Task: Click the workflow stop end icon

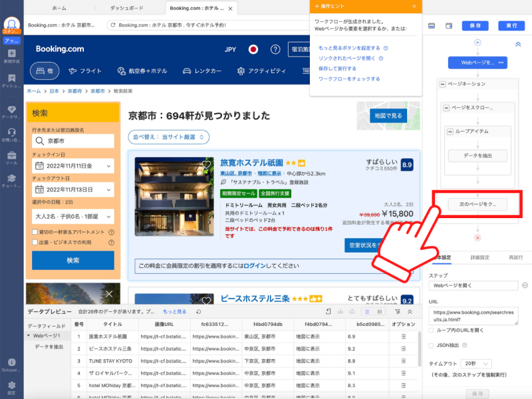Action: click(x=477, y=238)
